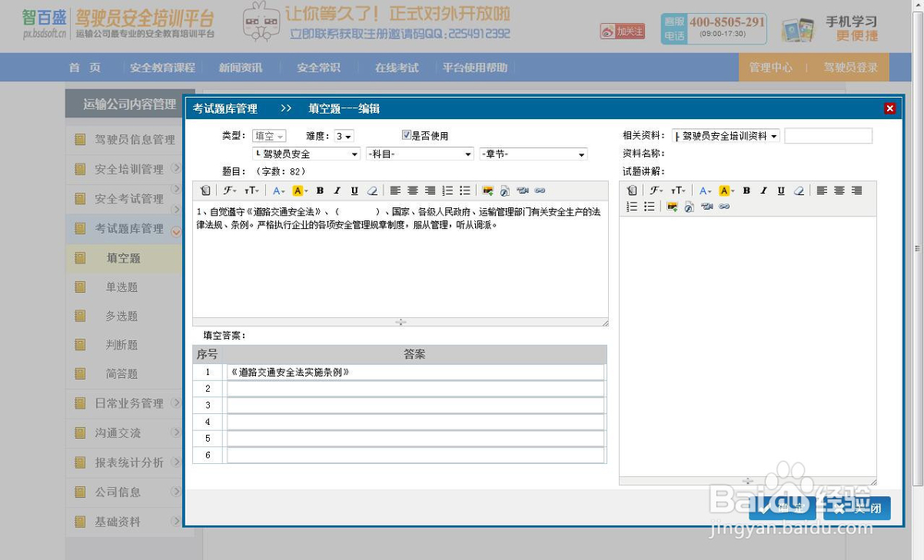The height and width of the screenshot is (560, 924).
Task: Open font size menu in question editor
Action: click(x=251, y=190)
